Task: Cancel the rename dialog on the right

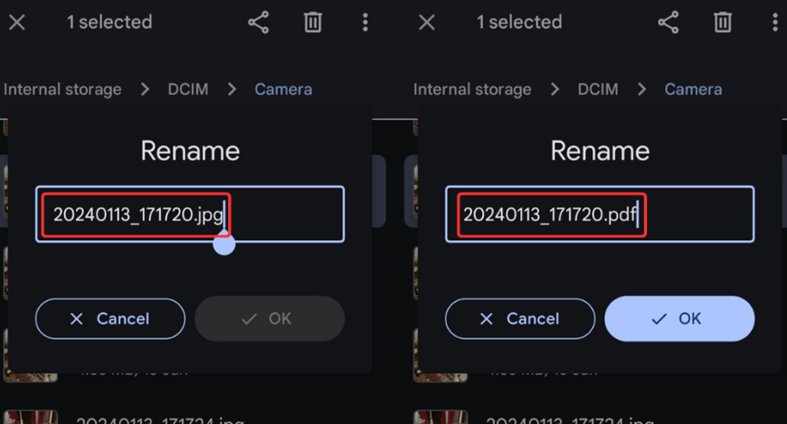Action: pos(520,319)
